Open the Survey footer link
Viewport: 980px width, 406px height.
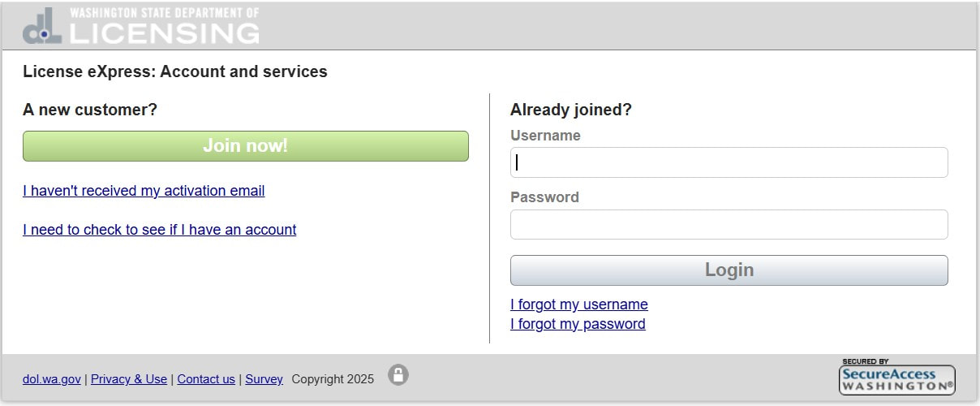click(264, 379)
